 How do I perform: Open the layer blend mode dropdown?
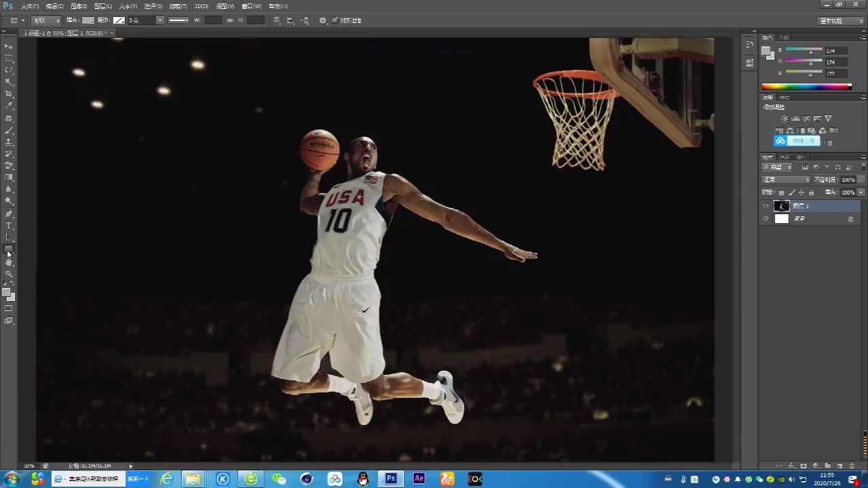[x=787, y=180]
